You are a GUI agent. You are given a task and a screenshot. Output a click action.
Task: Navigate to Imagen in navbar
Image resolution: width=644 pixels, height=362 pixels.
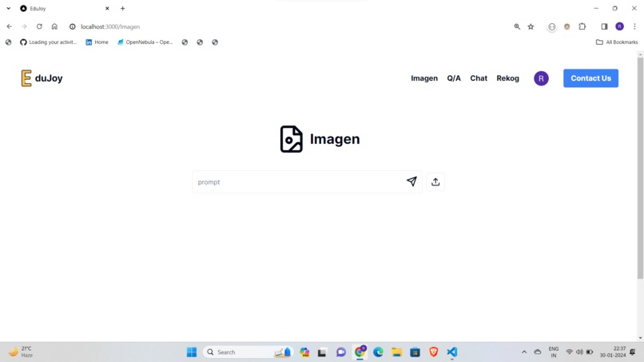click(424, 78)
